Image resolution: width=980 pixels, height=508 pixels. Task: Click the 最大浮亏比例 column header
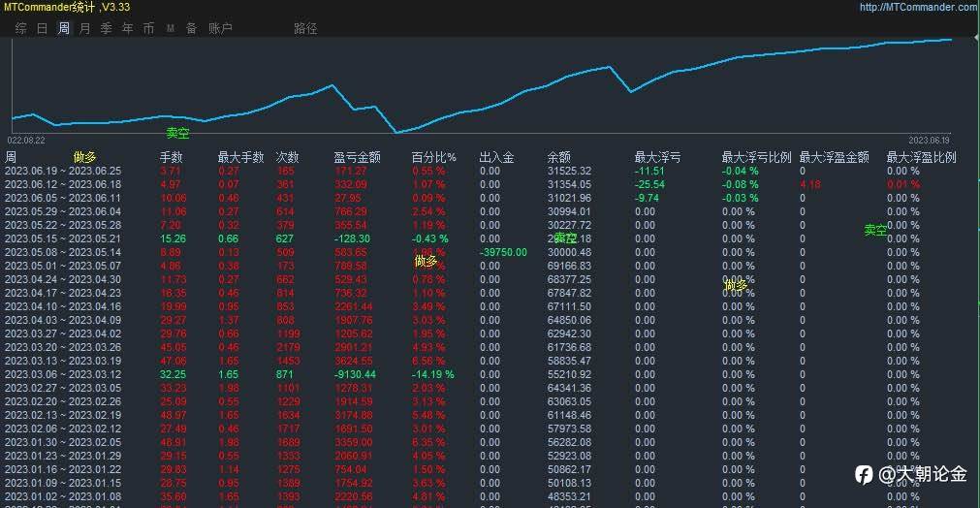[x=756, y=157]
